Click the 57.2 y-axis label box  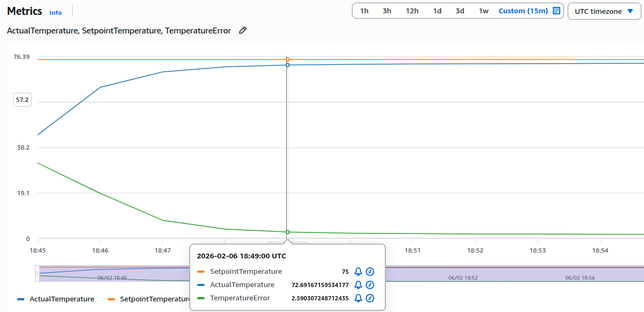[22, 99]
